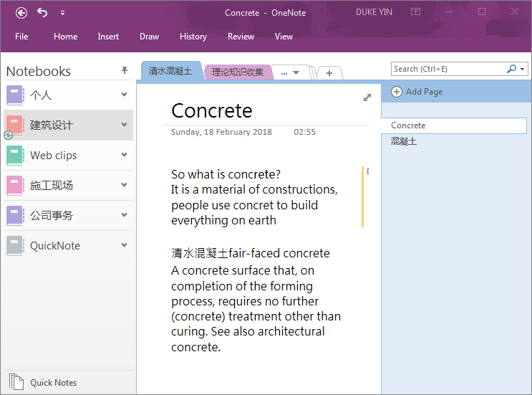Open the Web clips notebook icon
The image size is (532, 395).
(x=15, y=155)
